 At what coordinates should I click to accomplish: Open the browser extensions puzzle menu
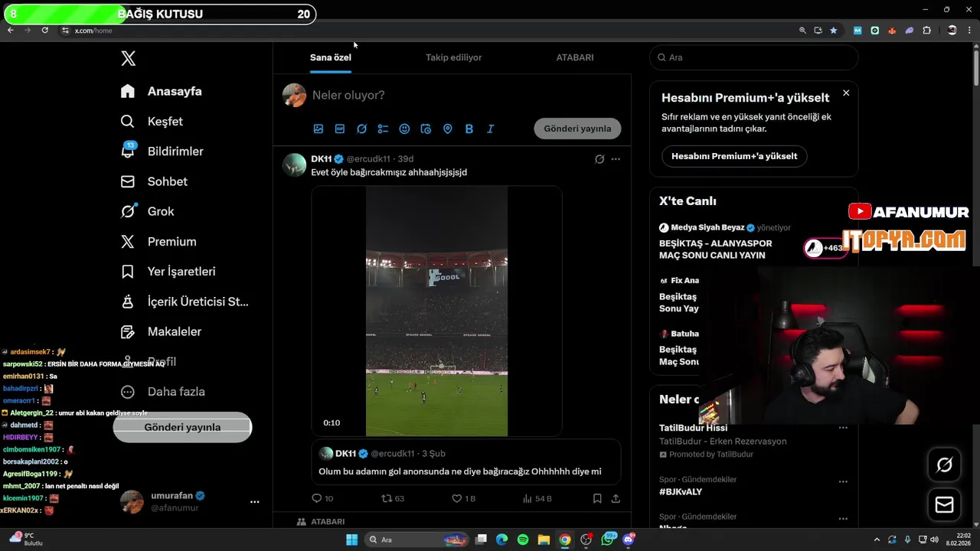tap(927, 31)
